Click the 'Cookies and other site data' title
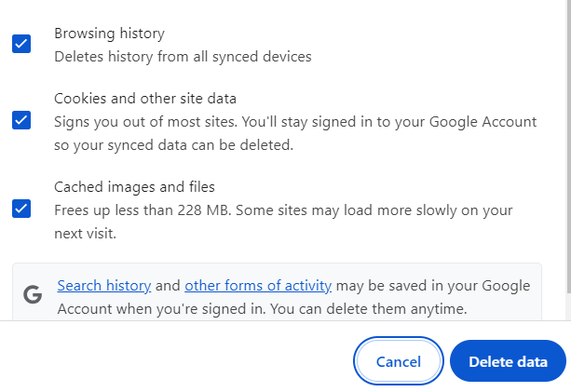 pos(145,99)
